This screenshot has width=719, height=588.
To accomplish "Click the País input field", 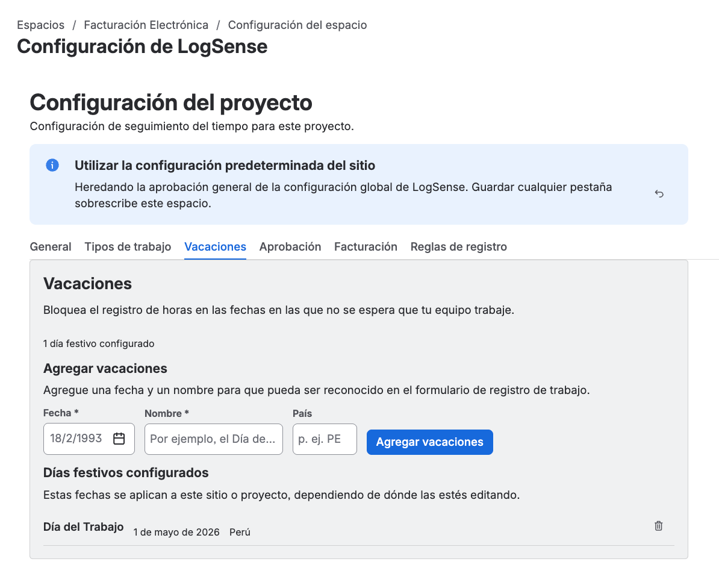I will tap(325, 439).
